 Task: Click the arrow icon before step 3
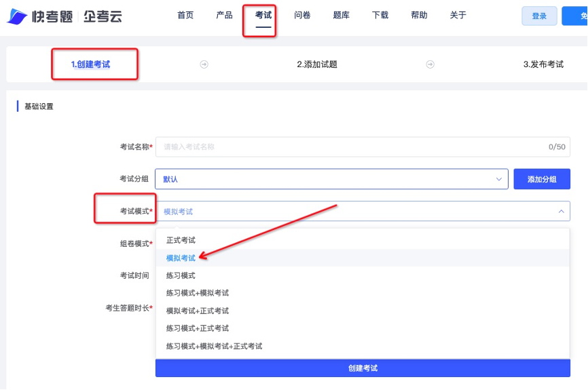pos(430,64)
